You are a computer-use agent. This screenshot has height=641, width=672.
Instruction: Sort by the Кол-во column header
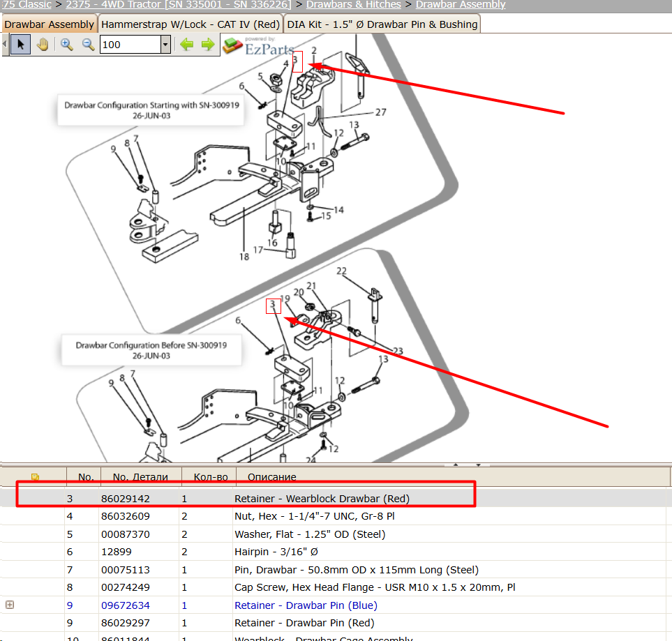click(x=211, y=477)
